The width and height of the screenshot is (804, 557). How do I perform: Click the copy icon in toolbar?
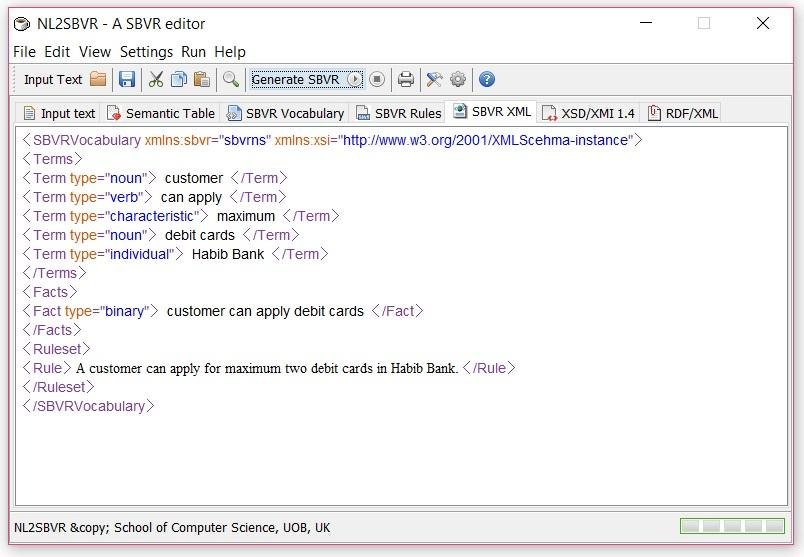point(179,79)
